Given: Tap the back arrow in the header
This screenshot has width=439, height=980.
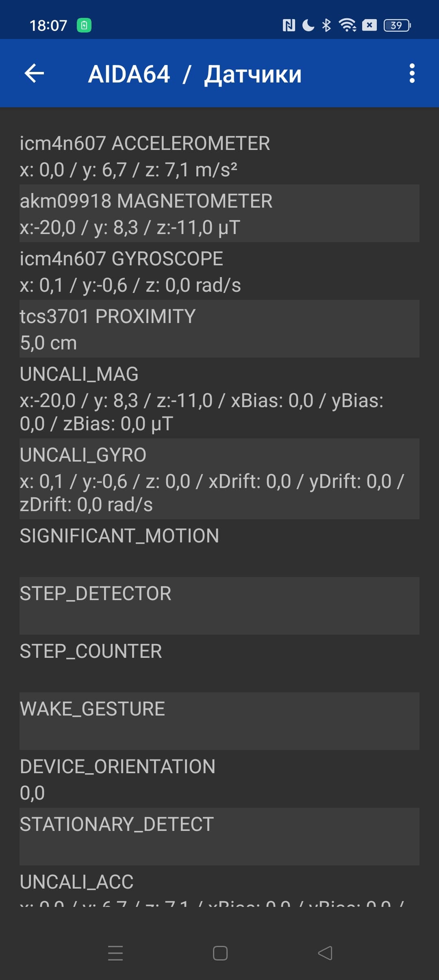Looking at the screenshot, I should [x=35, y=74].
